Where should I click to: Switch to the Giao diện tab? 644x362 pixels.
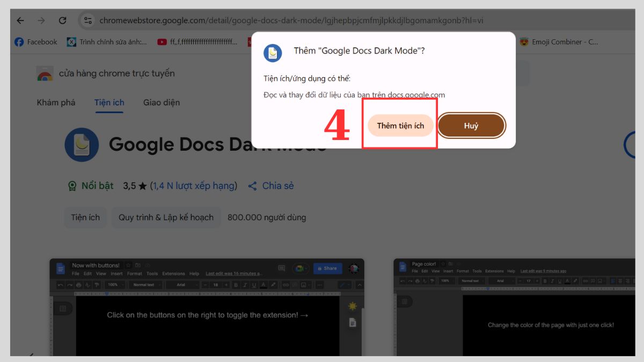coord(161,102)
